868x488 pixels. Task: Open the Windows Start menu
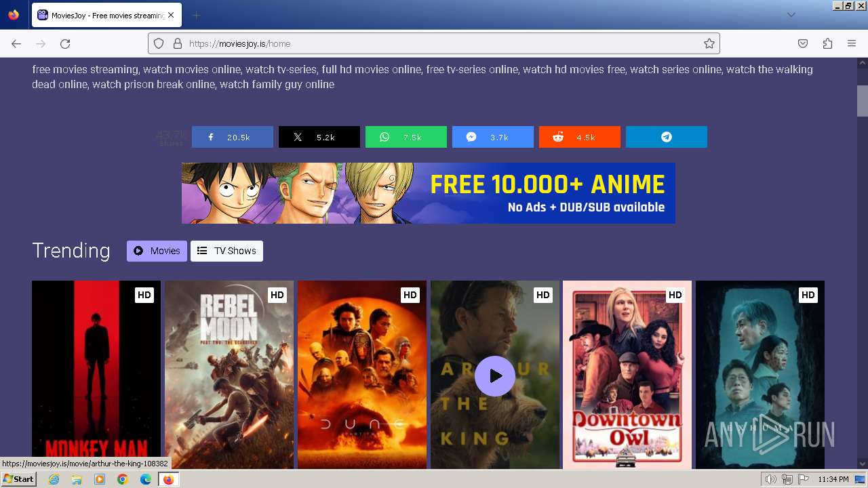(18, 479)
